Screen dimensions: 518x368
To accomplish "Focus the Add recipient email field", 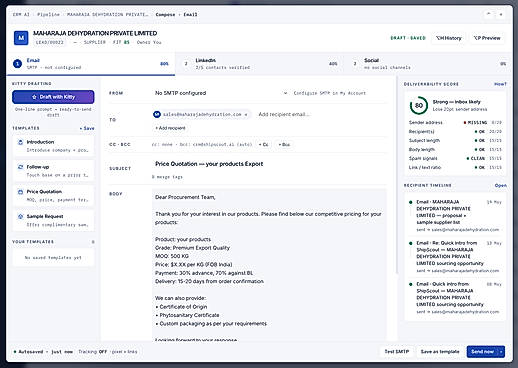I will tap(284, 114).
